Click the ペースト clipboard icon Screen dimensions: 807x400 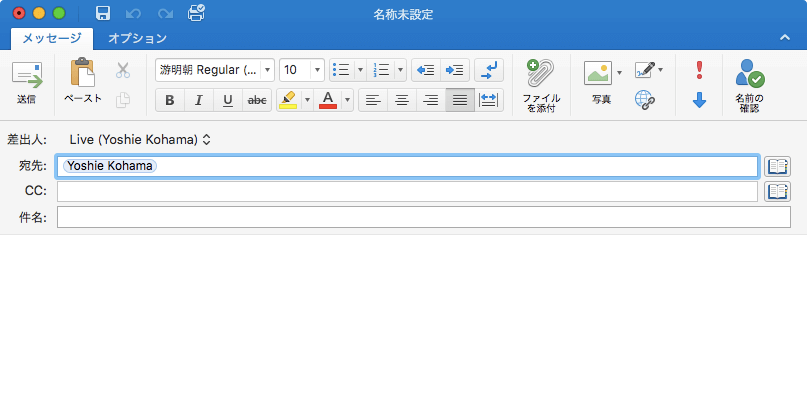coord(83,73)
